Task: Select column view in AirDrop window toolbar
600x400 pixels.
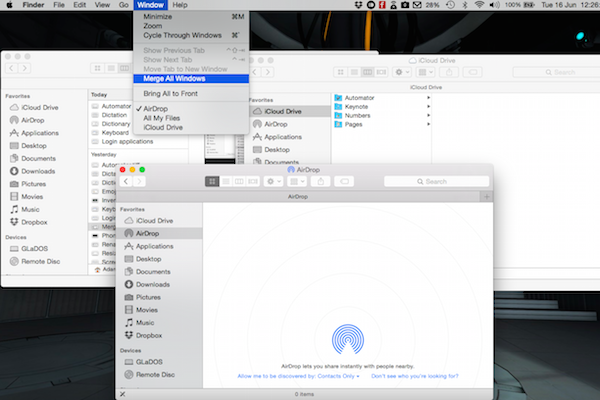Action: pos(239,181)
